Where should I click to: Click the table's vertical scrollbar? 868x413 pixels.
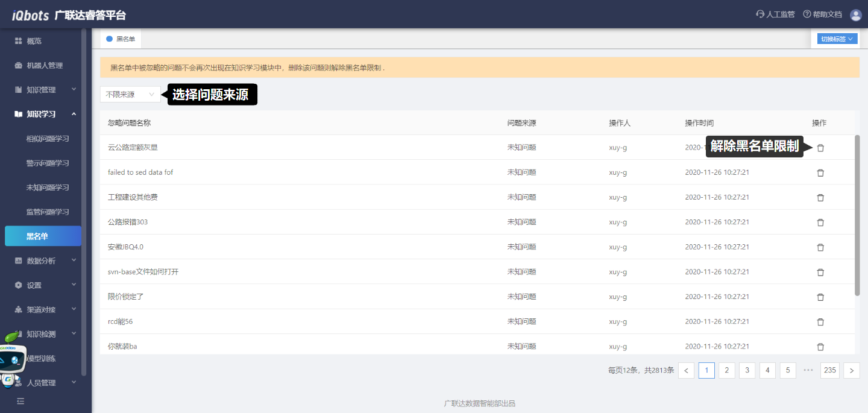tap(857, 215)
